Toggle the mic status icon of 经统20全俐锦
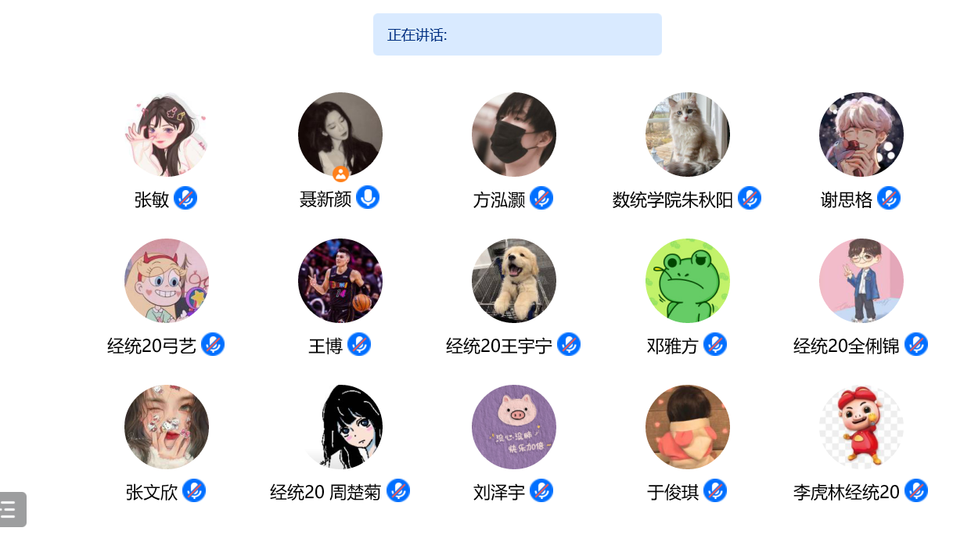The width and height of the screenshot is (953, 560). coord(916,344)
